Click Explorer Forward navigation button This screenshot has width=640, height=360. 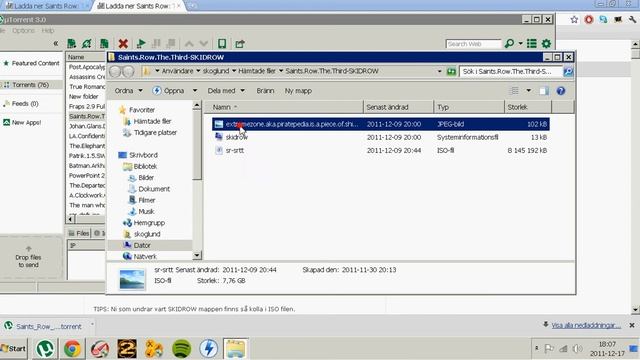tap(128, 71)
